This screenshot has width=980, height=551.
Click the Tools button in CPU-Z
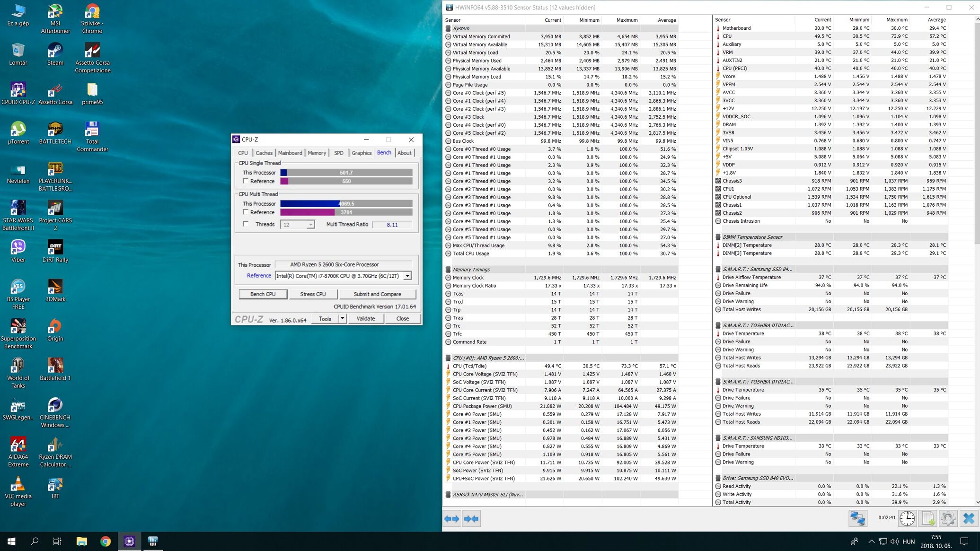pyautogui.click(x=325, y=318)
